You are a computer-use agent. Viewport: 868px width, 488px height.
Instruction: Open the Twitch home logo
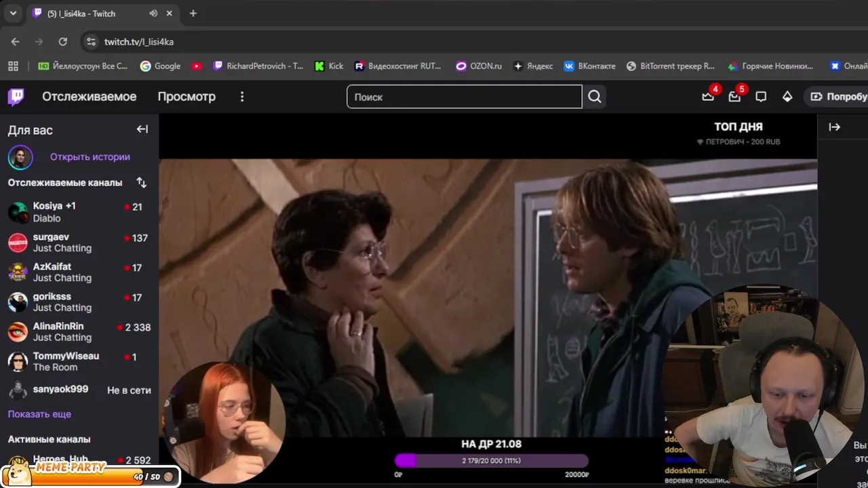(x=16, y=96)
